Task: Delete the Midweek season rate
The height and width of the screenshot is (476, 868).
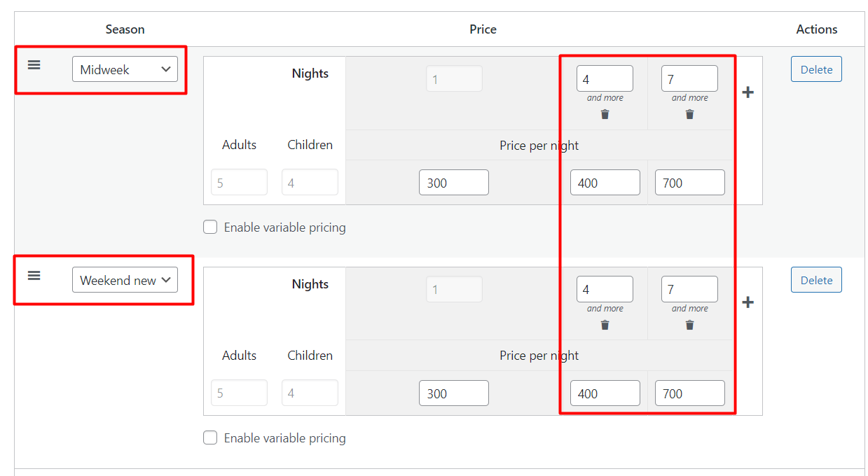Action: (816, 69)
